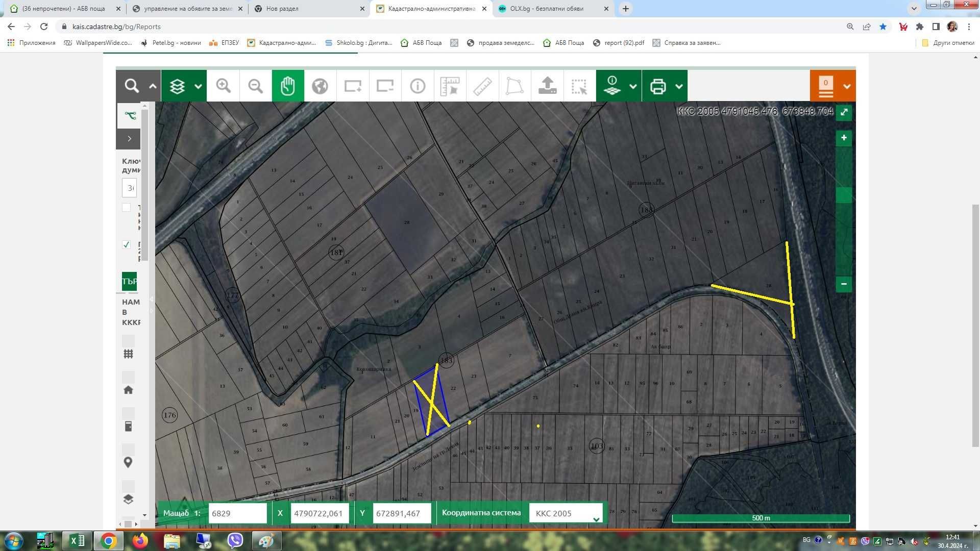
Task: Select the measure distance ruler tool
Action: [482, 86]
